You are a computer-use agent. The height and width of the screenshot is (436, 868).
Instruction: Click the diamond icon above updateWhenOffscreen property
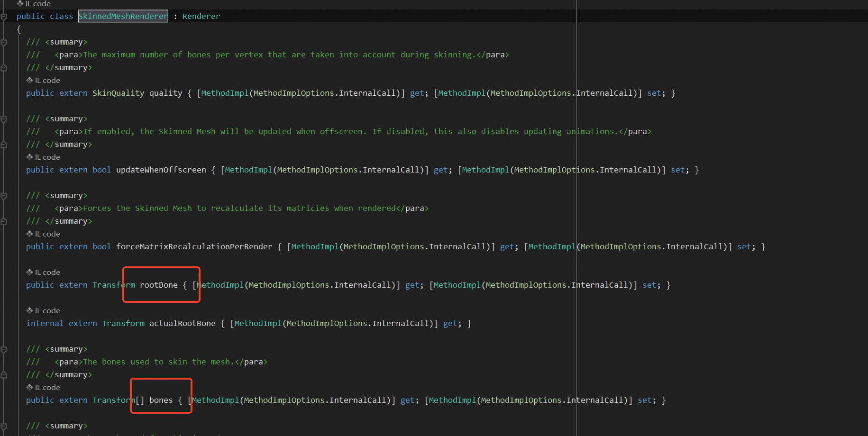coord(29,157)
